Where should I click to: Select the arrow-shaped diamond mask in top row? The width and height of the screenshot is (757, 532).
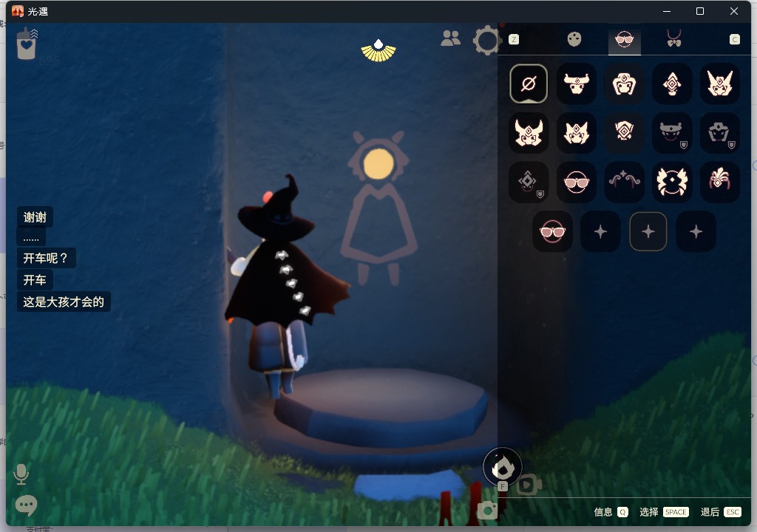tap(672, 84)
